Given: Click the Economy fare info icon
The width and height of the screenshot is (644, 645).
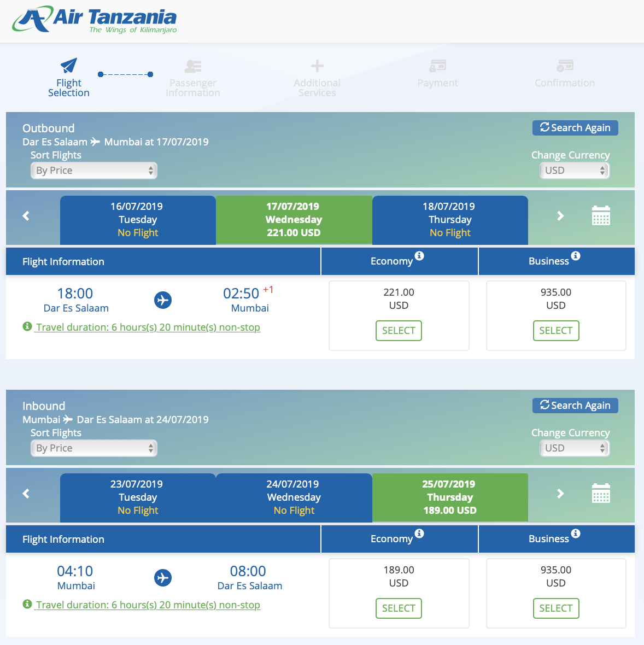Looking at the screenshot, I should 419,256.
